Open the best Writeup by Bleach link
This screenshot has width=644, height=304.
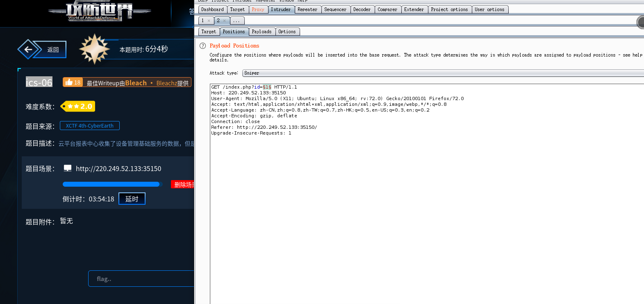[x=137, y=82]
